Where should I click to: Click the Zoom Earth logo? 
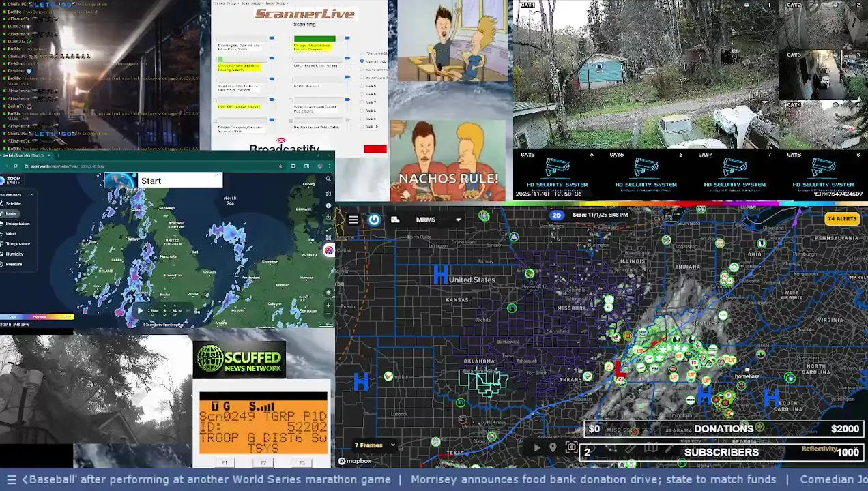pyautogui.click(x=10, y=181)
